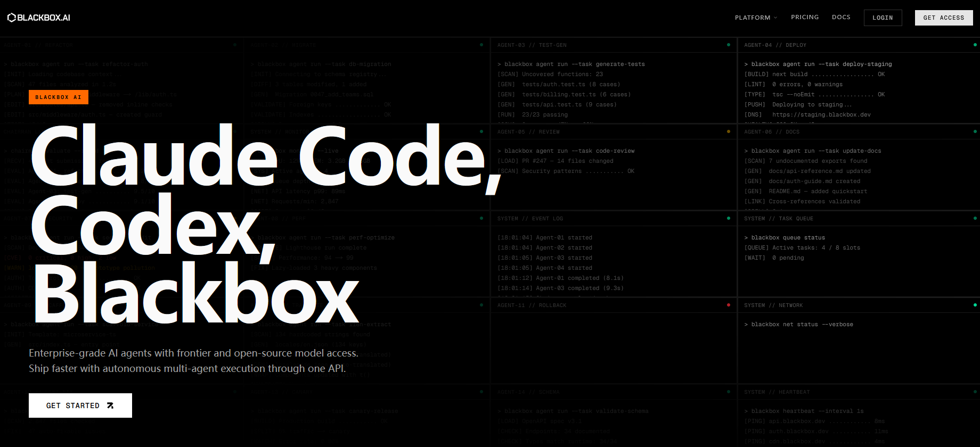
Task: Click the orange BLACKBOX AI badge
Action: coord(59,97)
